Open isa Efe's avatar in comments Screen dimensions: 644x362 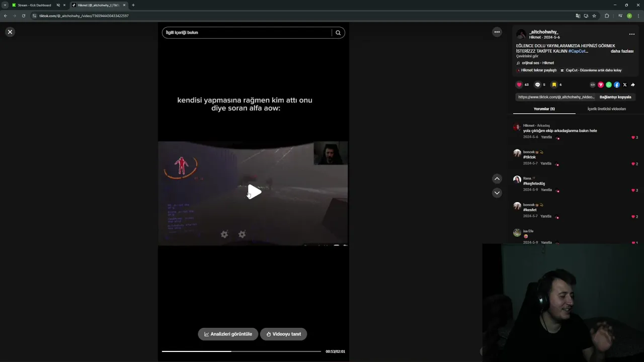tap(517, 232)
